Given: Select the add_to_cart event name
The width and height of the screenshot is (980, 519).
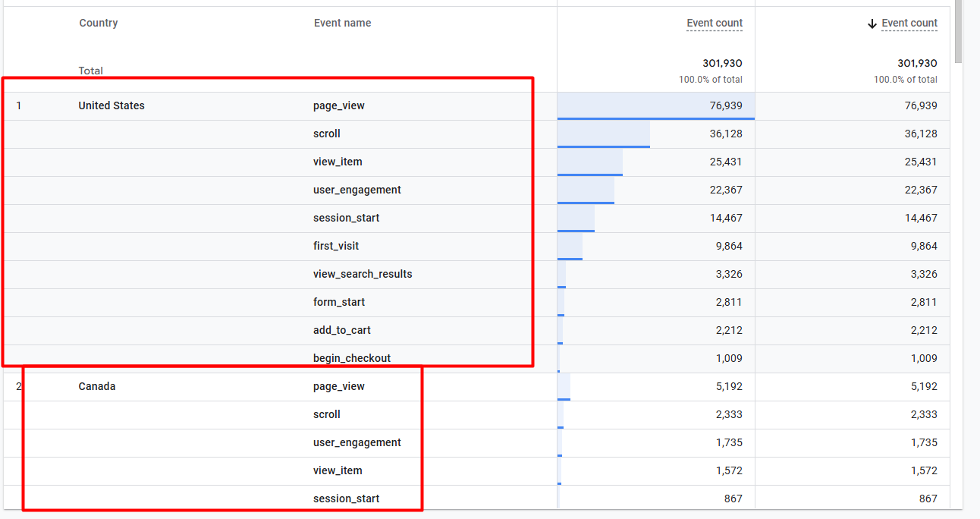Looking at the screenshot, I should tap(342, 330).
